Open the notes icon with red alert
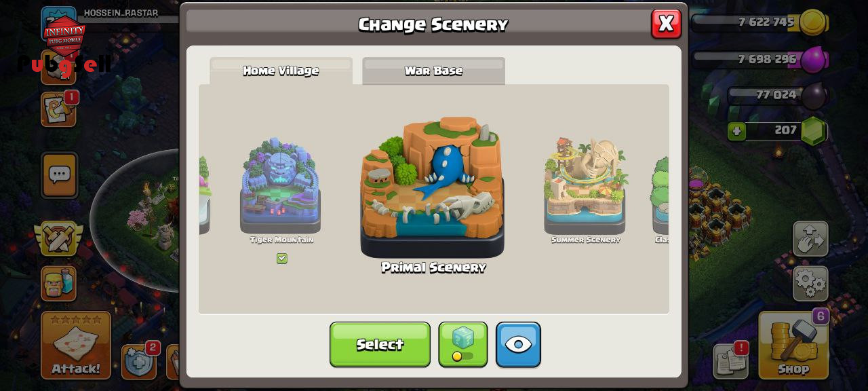The image size is (868, 391). [x=730, y=361]
